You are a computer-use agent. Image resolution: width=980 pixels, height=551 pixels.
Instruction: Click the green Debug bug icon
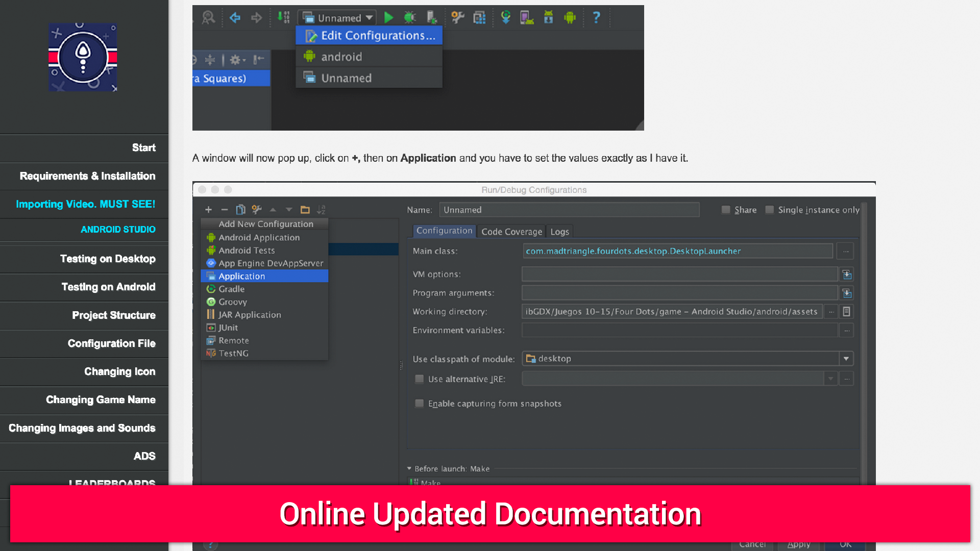point(410,18)
